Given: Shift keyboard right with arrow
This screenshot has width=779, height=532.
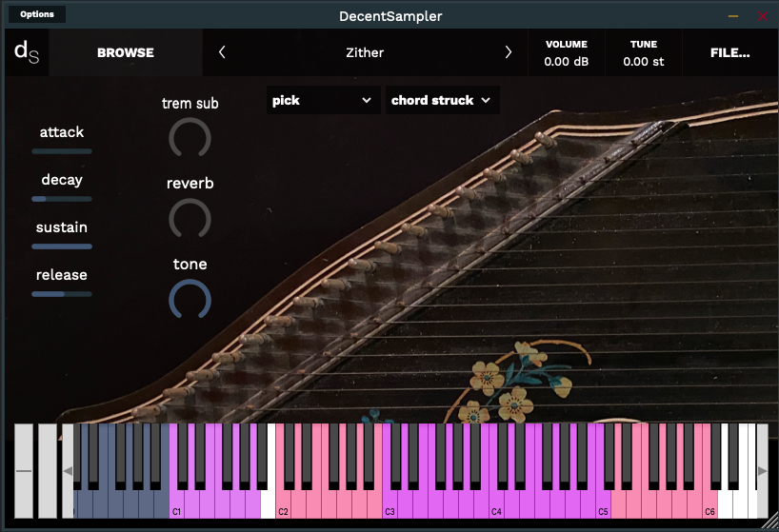Looking at the screenshot, I should [x=762, y=471].
